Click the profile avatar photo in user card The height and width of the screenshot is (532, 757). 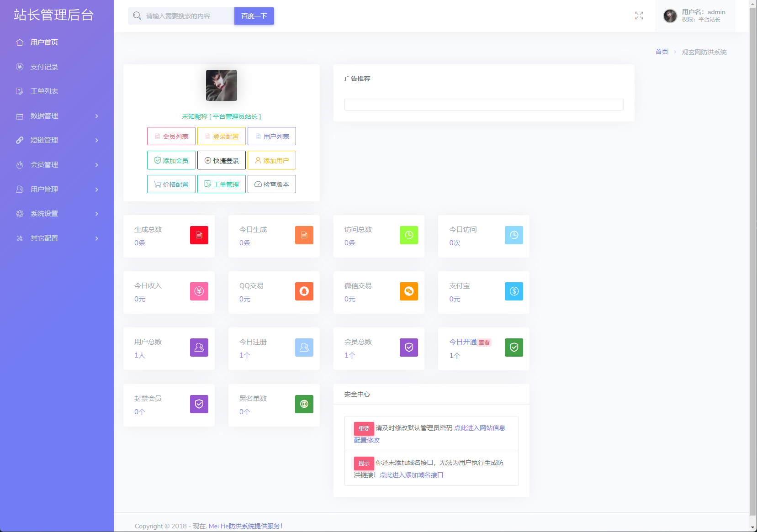(x=222, y=85)
